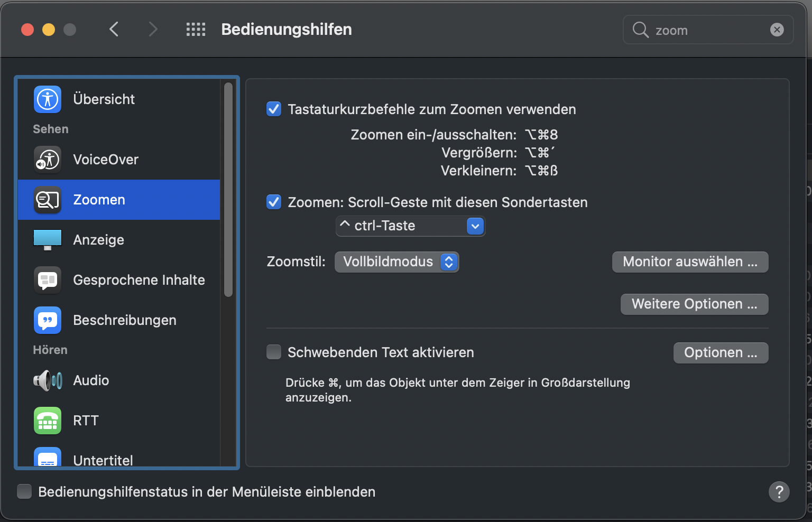
Task: Open the help question mark button
Action: click(x=779, y=492)
